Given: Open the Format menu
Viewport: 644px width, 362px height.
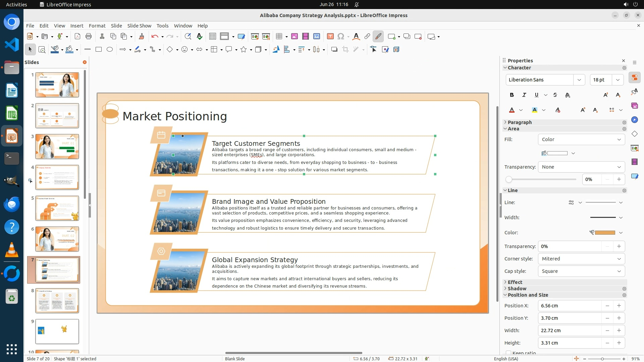Looking at the screenshot, I should 97,26.
